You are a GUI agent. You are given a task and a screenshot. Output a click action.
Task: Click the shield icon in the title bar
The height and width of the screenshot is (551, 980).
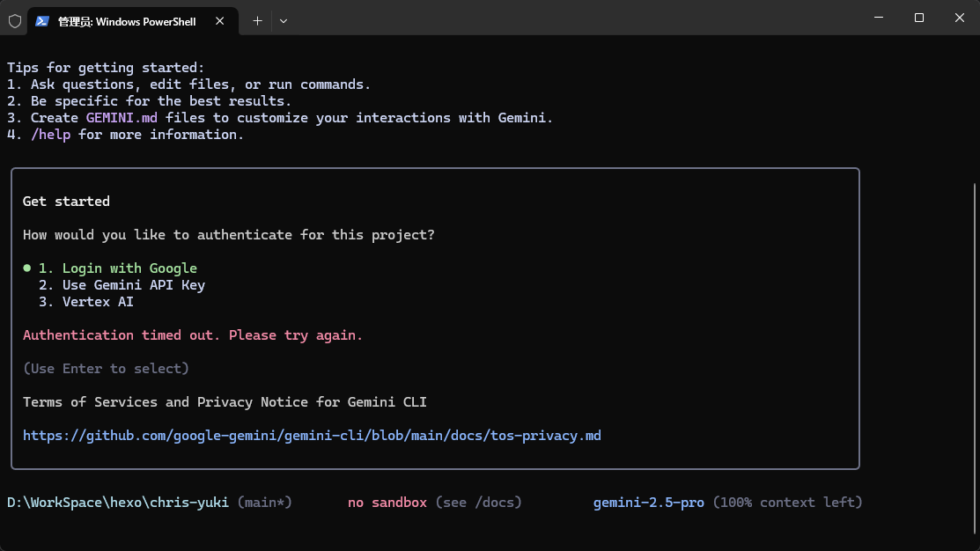pos(14,19)
